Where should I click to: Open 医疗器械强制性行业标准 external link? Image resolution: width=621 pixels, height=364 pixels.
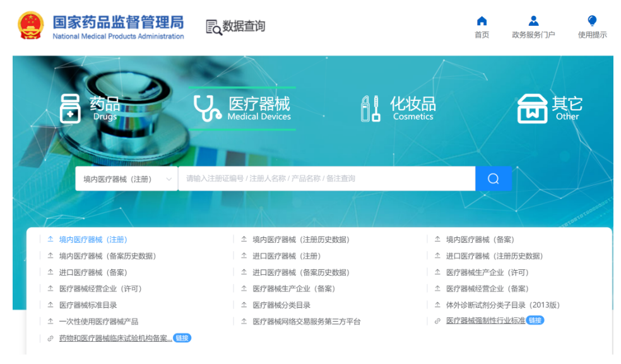coord(485,320)
